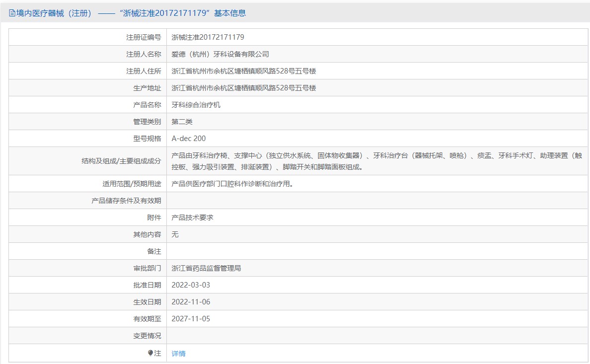Click the 型号规格 label
Viewport: 590px width, 364px height.
[147, 139]
